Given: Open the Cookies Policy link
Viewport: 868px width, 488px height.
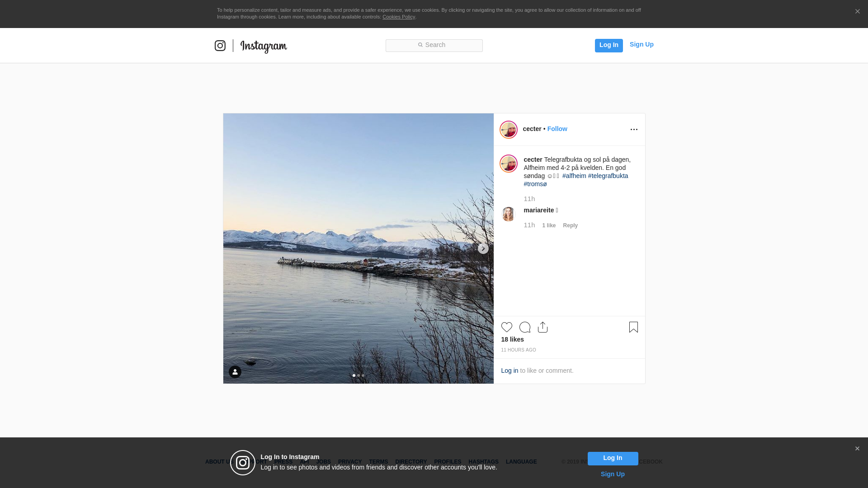Looking at the screenshot, I should pos(399,17).
